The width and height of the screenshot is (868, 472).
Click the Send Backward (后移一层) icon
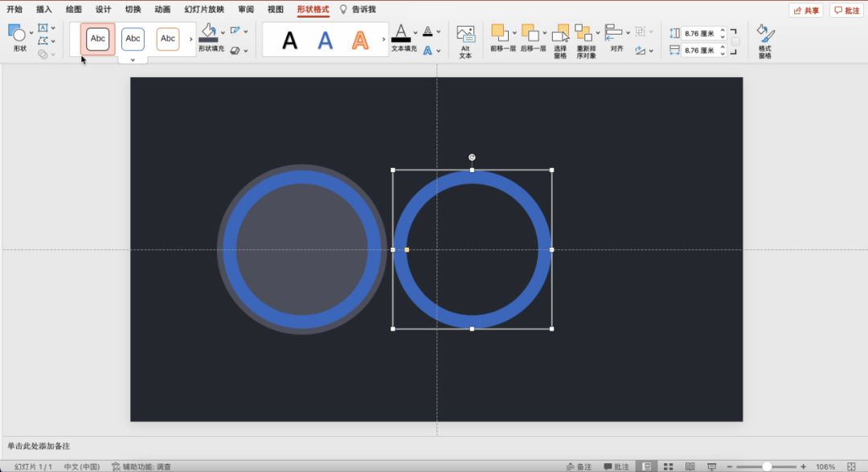pos(530,33)
